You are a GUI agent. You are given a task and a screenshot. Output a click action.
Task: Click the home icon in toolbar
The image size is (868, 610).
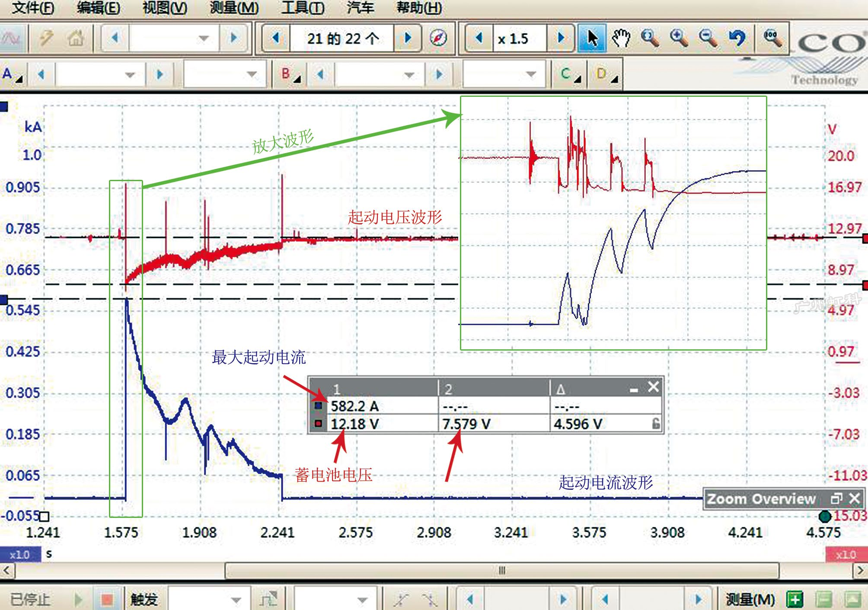[x=76, y=38]
